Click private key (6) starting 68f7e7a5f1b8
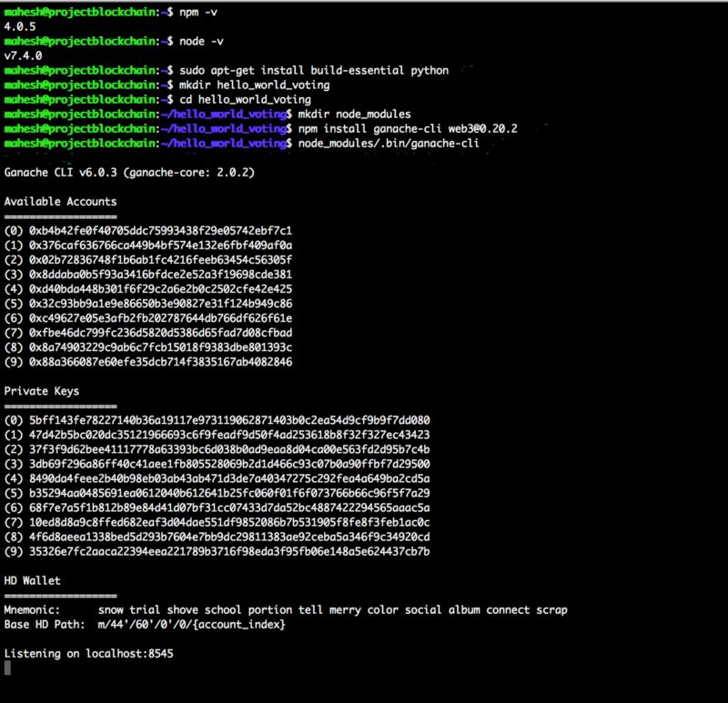 229,508
